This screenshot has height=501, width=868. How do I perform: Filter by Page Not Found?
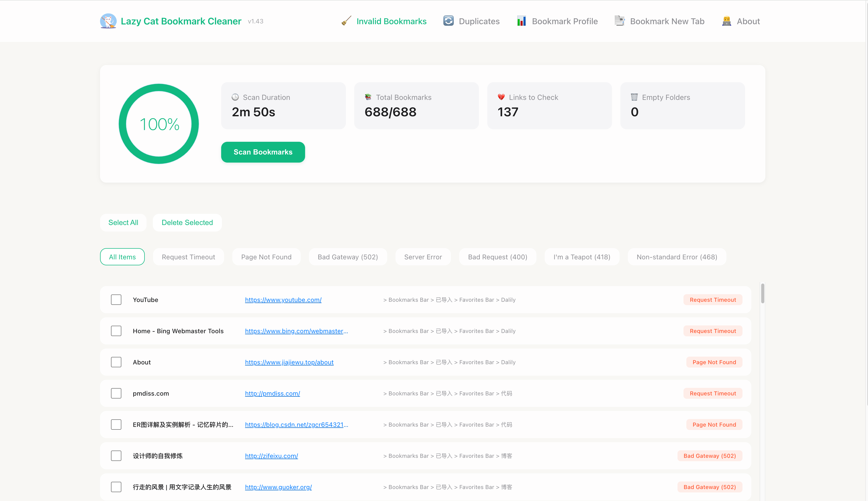tap(266, 257)
